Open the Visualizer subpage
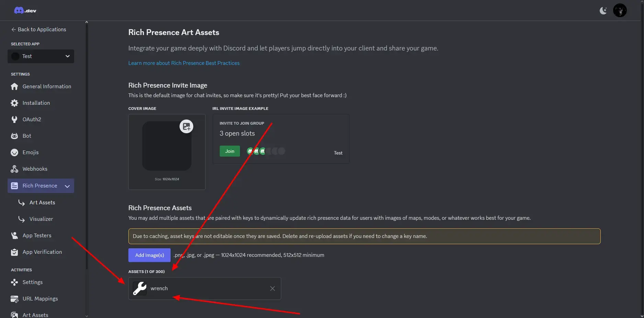This screenshot has width=644, height=318. [x=41, y=219]
